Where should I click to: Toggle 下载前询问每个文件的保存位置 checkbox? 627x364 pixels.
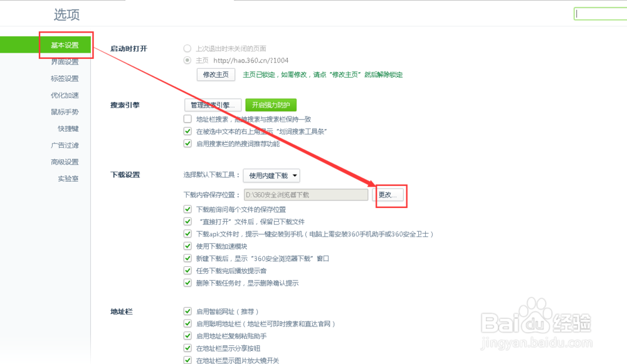tap(187, 209)
